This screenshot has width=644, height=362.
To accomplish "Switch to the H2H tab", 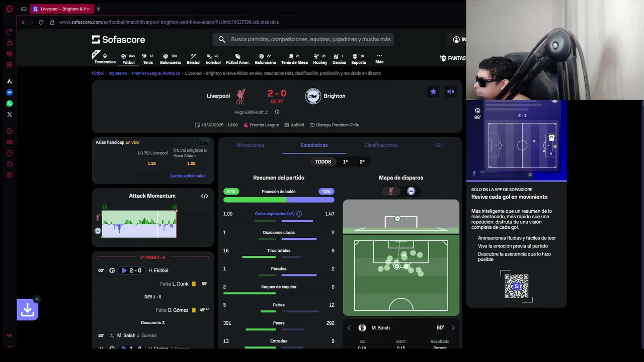I will click(x=439, y=145).
